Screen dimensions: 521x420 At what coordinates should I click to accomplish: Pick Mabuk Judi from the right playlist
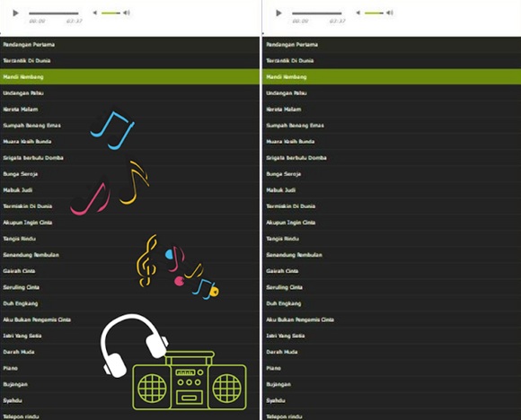tap(392, 190)
